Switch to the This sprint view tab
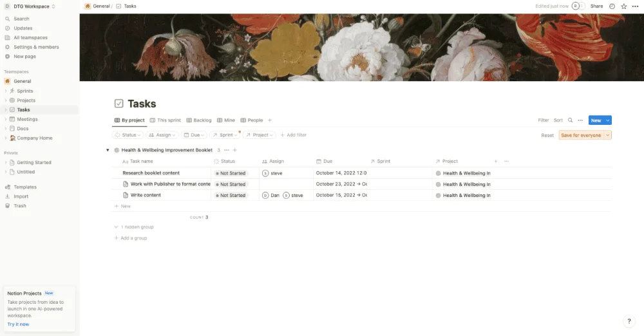The height and width of the screenshot is (336, 644). pyautogui.click(x=165, y=120)
